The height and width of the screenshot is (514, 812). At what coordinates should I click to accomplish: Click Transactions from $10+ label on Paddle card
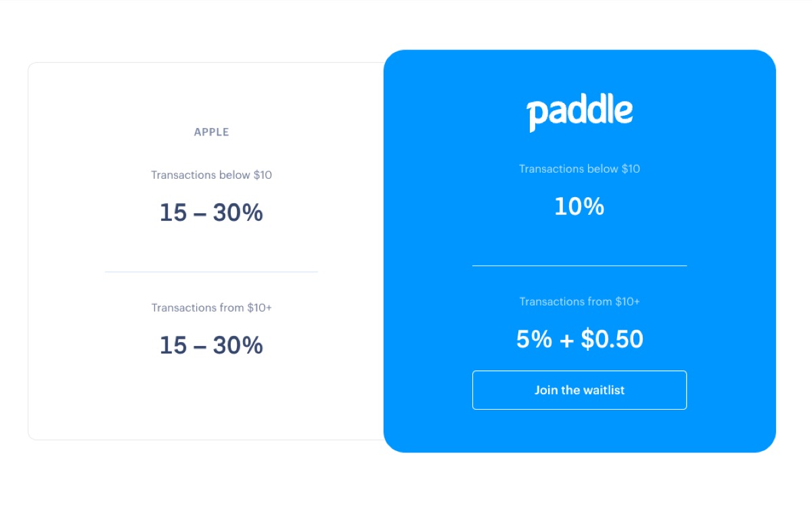click(x=579, y=301)
